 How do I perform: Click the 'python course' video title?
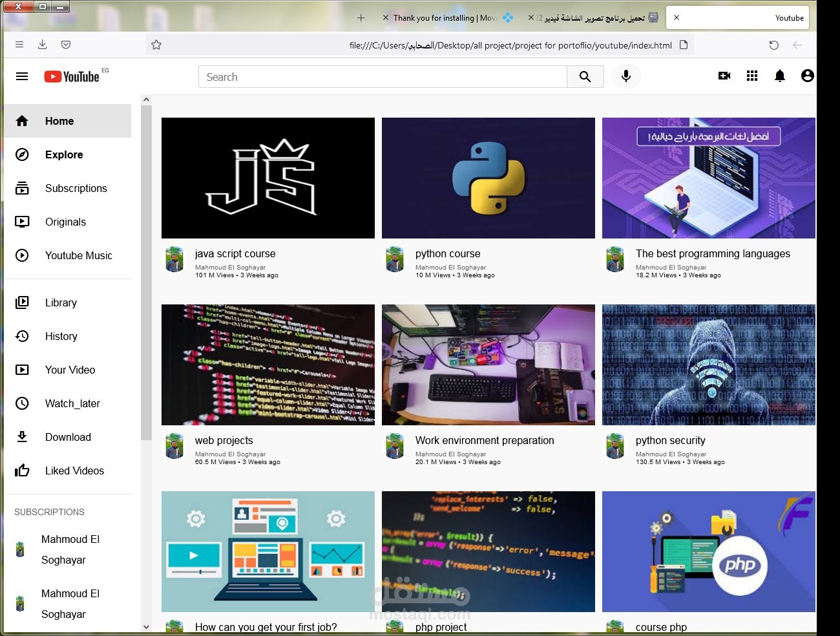(448, 253)
